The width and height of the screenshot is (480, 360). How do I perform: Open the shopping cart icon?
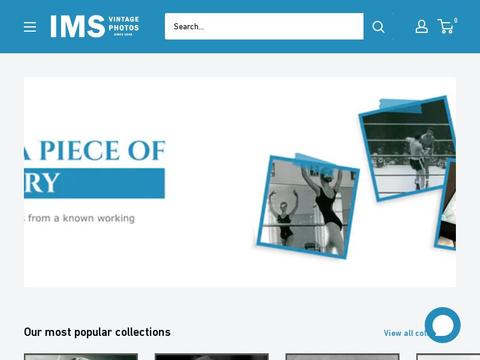pos(447,26)
